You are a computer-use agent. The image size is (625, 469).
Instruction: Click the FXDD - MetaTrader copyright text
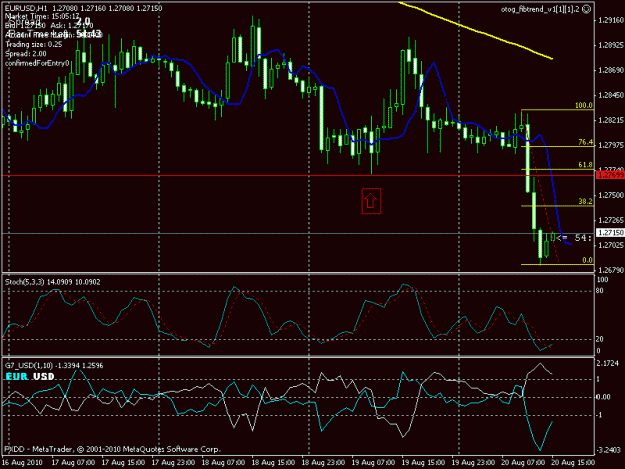pyautogui.click(x=112, y=449)
